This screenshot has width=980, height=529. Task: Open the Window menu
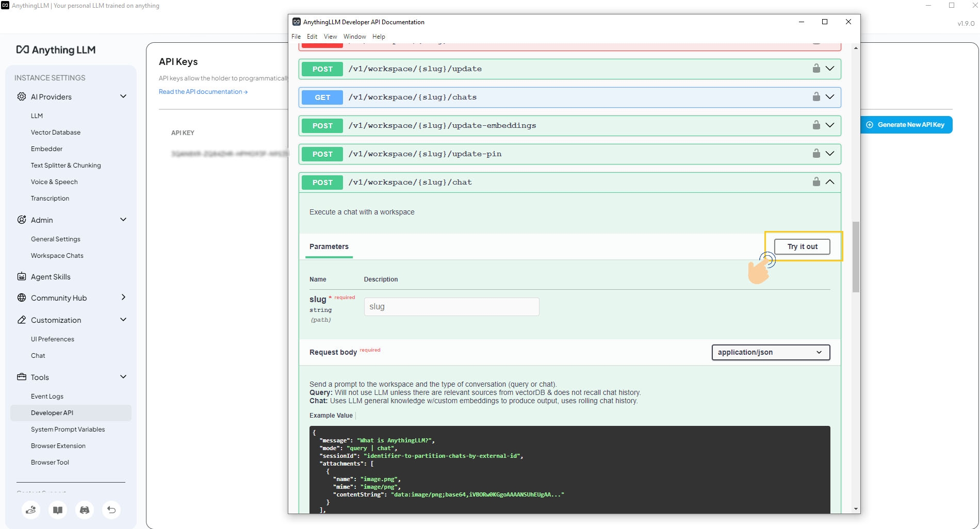pyautogui.click(x=354, y=36)
